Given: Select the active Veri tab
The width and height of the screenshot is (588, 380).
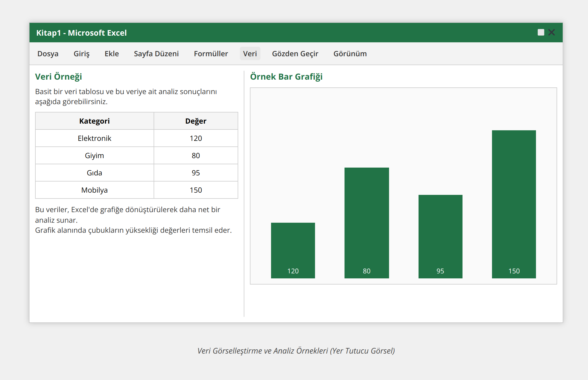Looking at the screenshot, I should point(250,53).
